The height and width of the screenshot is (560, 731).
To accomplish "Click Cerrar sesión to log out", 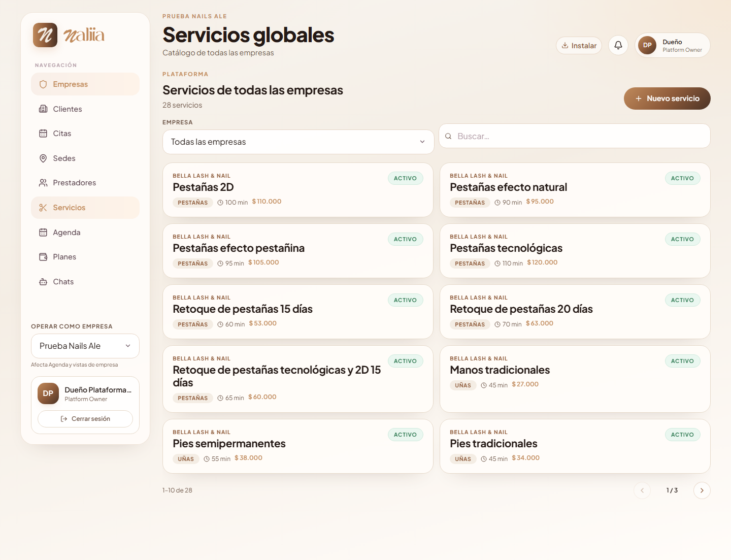I will pyautogui.click(x=85, y=419).
